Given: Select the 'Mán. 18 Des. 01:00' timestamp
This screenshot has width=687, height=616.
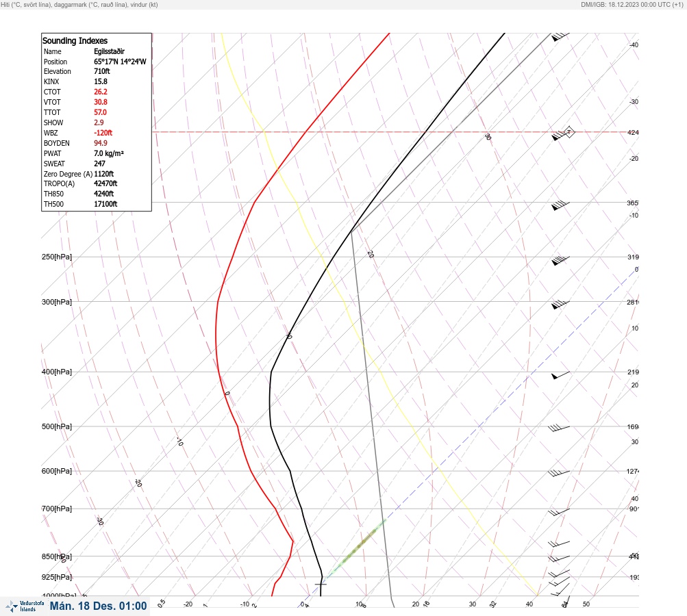Looking at the screenshot, I should coord(98,606).
